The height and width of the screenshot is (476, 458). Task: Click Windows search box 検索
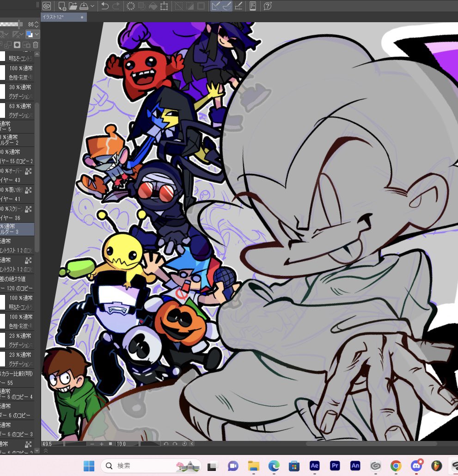(151, 466)
